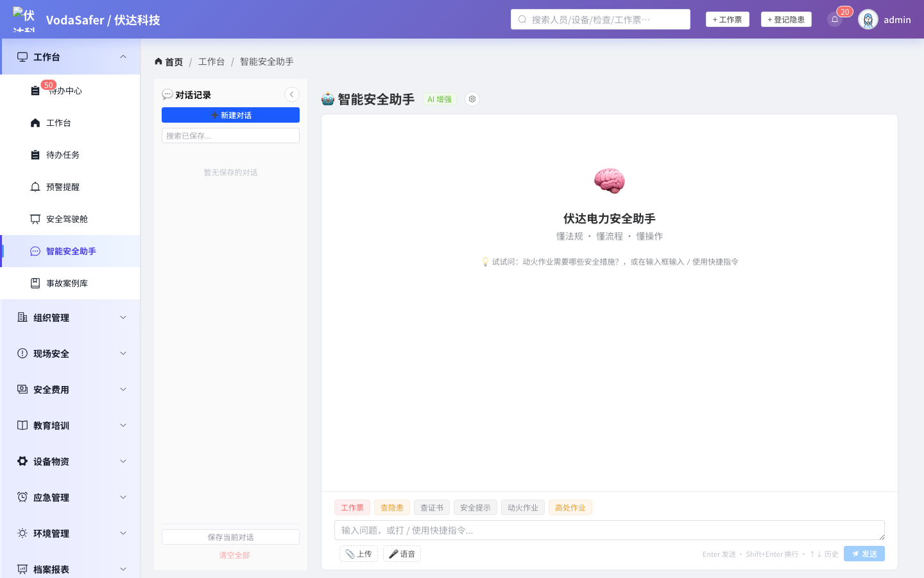The height and width of the screenshot is (578, 924).
Task: Click the 智能安全助手 chat bubble icon
Action: pos(35,251)
